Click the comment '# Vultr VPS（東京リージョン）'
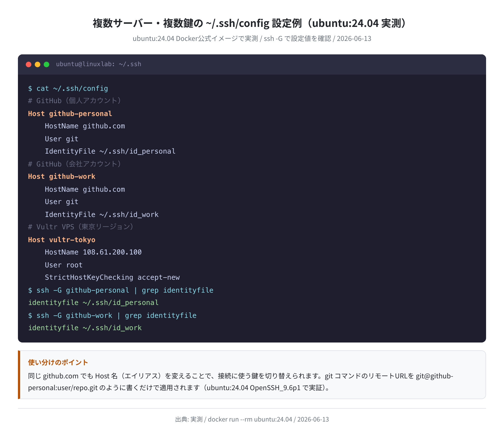Viewport: 504px width, 435px height. [81, 227]
